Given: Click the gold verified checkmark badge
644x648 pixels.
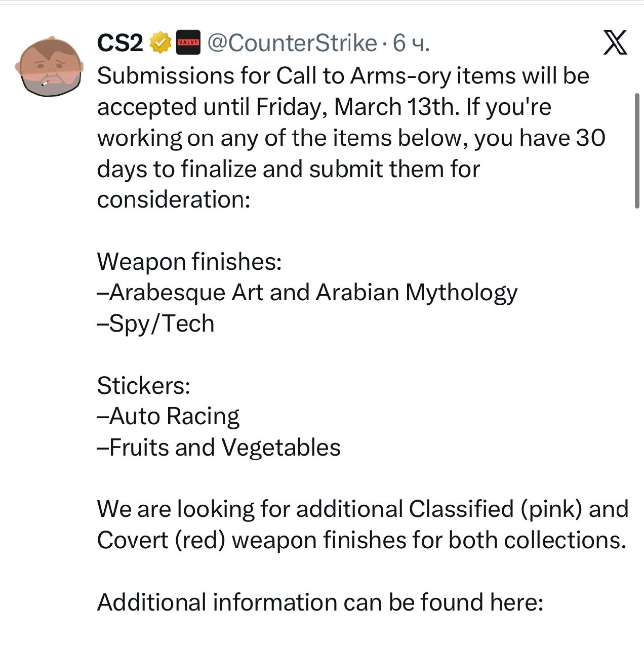Looking at the screenshot, I should pyautogui.click(x=160, y=44).
